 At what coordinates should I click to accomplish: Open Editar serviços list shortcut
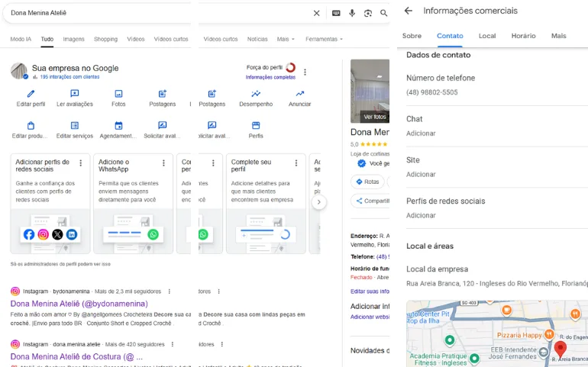point(75,130)
